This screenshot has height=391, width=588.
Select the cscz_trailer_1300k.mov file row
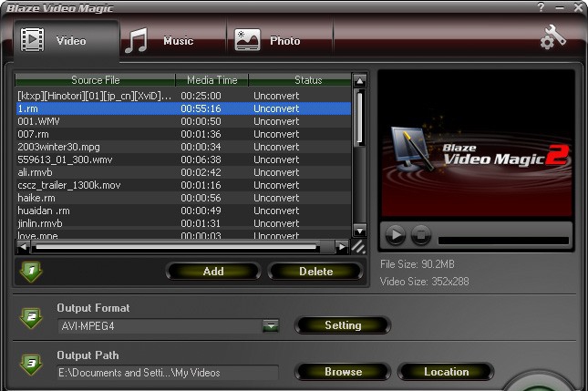[183, 185]
